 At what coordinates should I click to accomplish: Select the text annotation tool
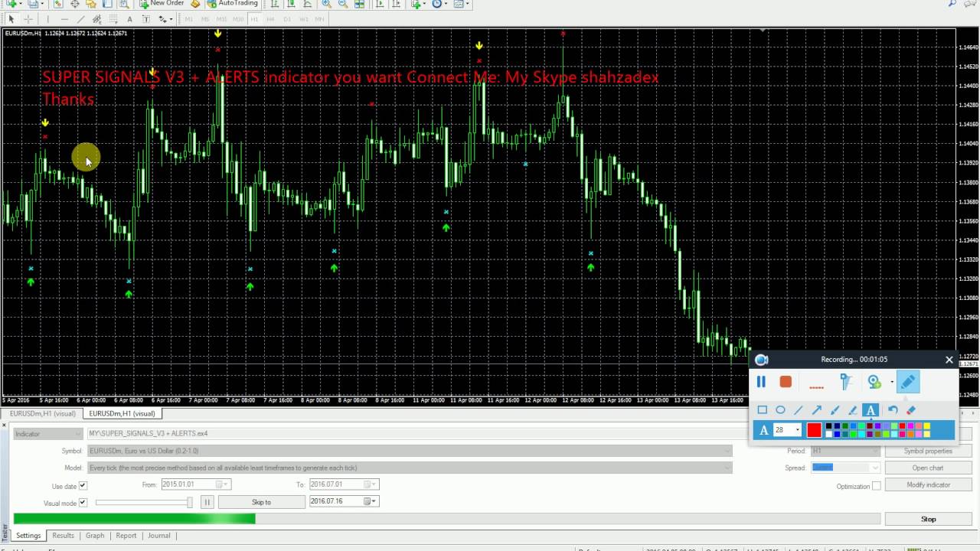coord(871,410)
